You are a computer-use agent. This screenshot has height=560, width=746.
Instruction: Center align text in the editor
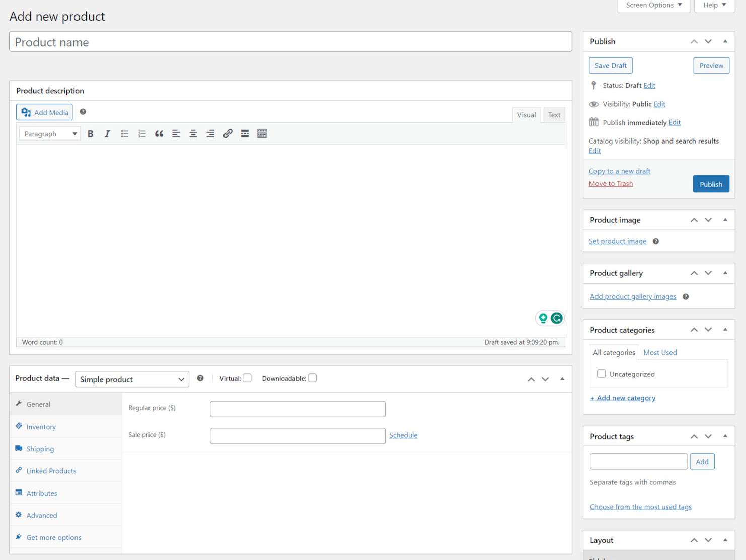pos(193,134)
